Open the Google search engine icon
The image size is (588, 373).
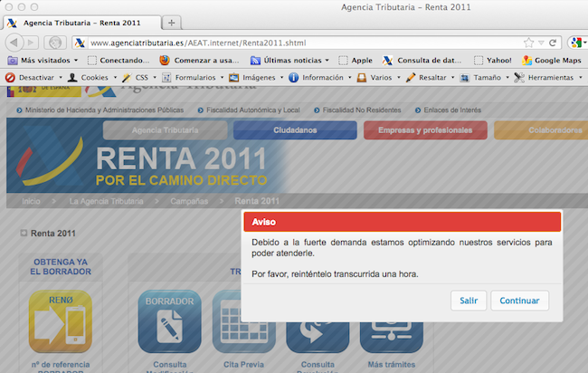[575, 43]
